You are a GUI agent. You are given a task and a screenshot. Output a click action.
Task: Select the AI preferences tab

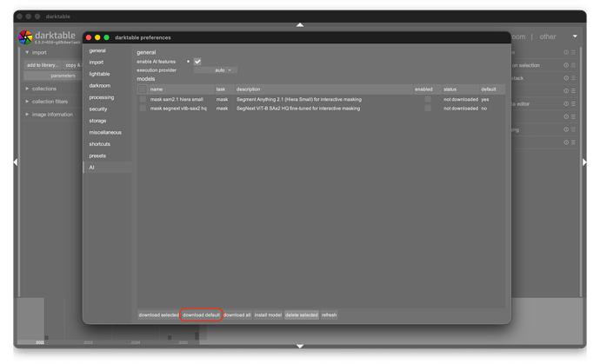pyautogui.click(x=107, y=168)
